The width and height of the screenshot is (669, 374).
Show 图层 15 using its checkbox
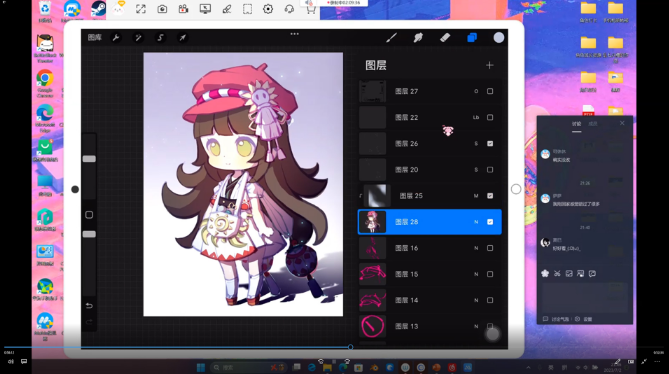click(490, 274)
